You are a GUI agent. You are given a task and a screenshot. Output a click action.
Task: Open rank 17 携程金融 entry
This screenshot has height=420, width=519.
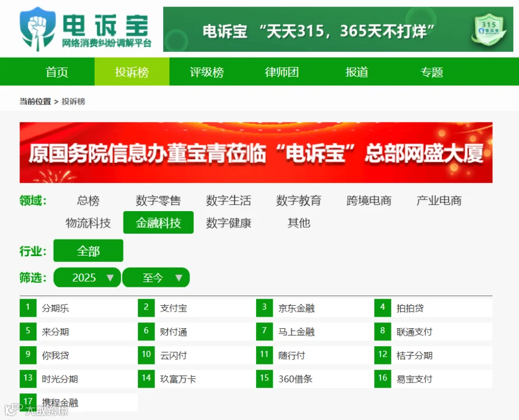coord(78,403)
